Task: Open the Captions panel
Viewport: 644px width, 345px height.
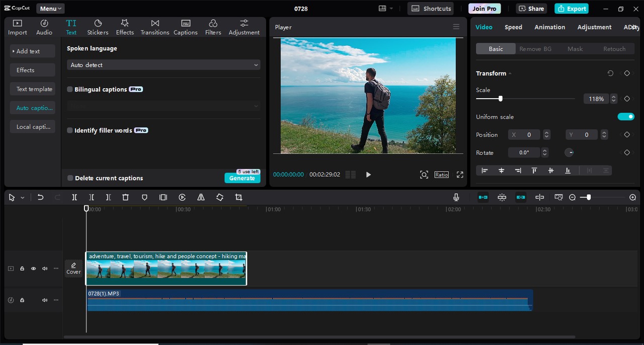Action: 186,27
